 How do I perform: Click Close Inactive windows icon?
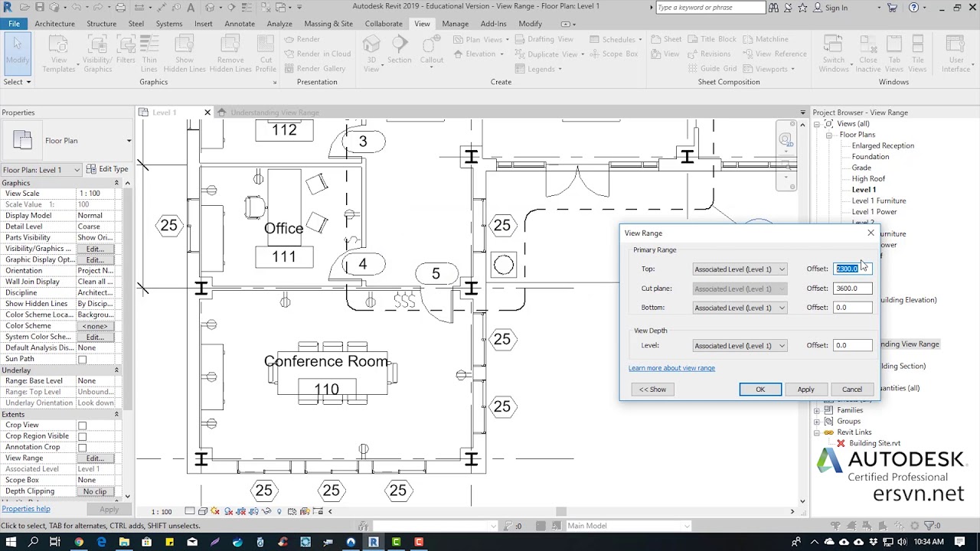[868, 54]
